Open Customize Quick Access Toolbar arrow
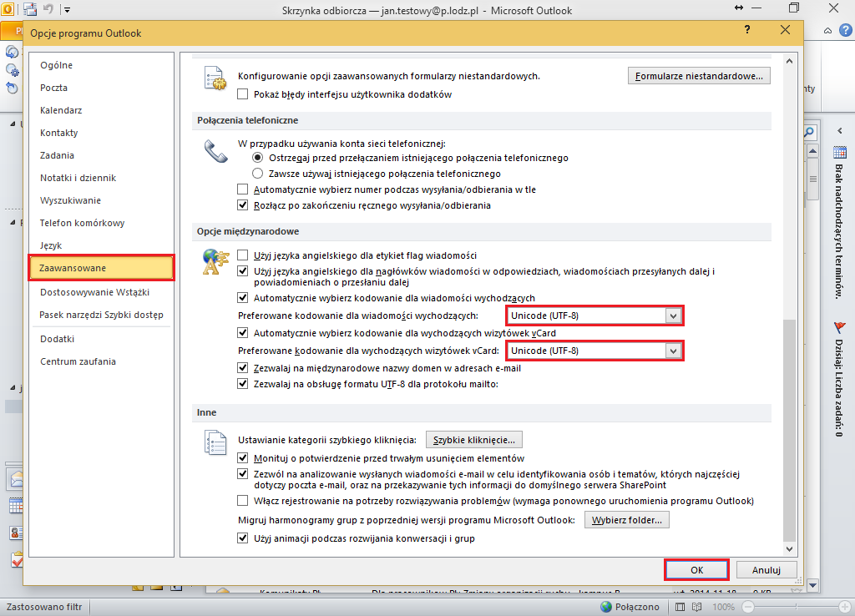The height and width of the screenshot is (616, 855). point(67,9)
